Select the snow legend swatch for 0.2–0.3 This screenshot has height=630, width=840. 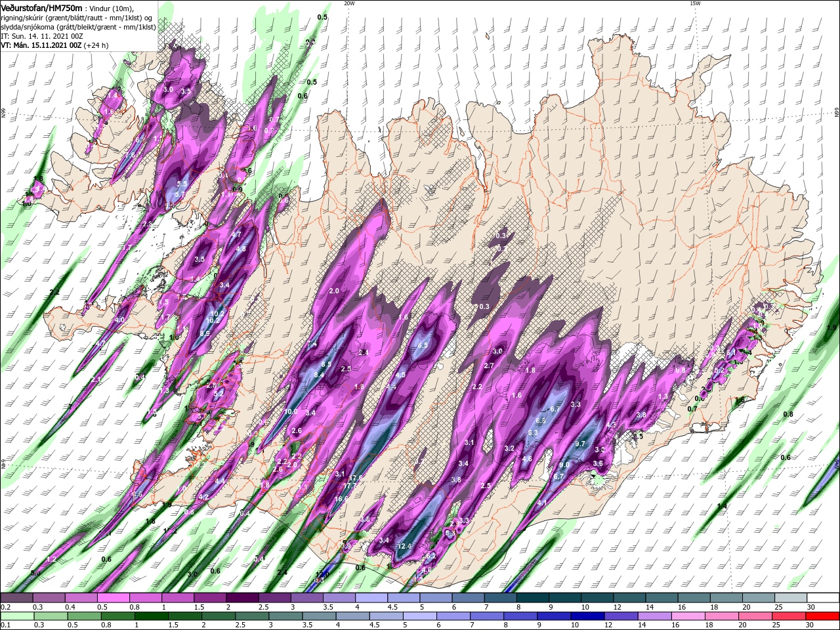(x=16, y=598)
